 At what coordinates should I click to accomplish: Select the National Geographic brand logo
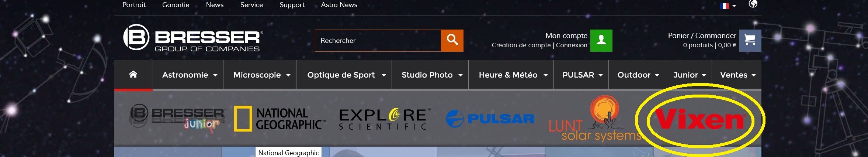pos(280,119)
